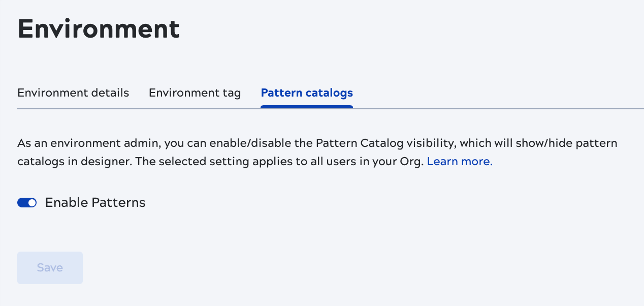Image resolution: width=644 pixels, height=306 pixels.
Task: Click the Environment page heading
Action: [98, 28]
